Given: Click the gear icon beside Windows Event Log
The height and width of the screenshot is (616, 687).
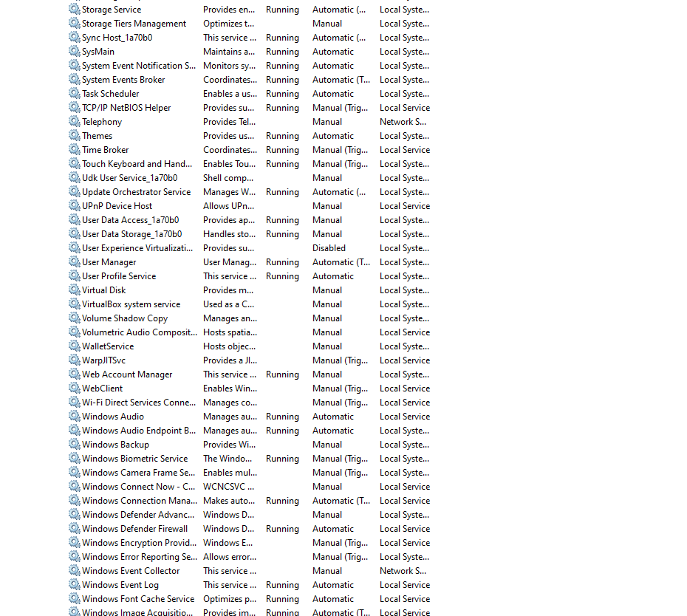Looking at the screenshot, I should coord(75,584).
